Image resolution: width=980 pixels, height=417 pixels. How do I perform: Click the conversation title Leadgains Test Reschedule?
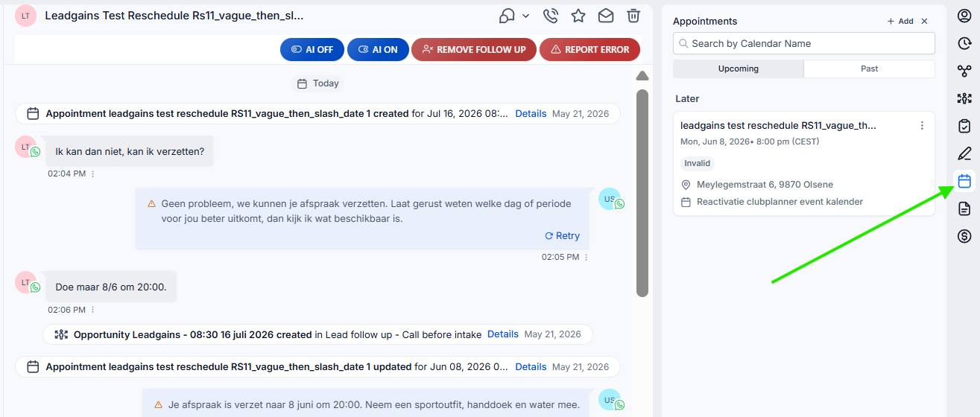click(174, 16)
